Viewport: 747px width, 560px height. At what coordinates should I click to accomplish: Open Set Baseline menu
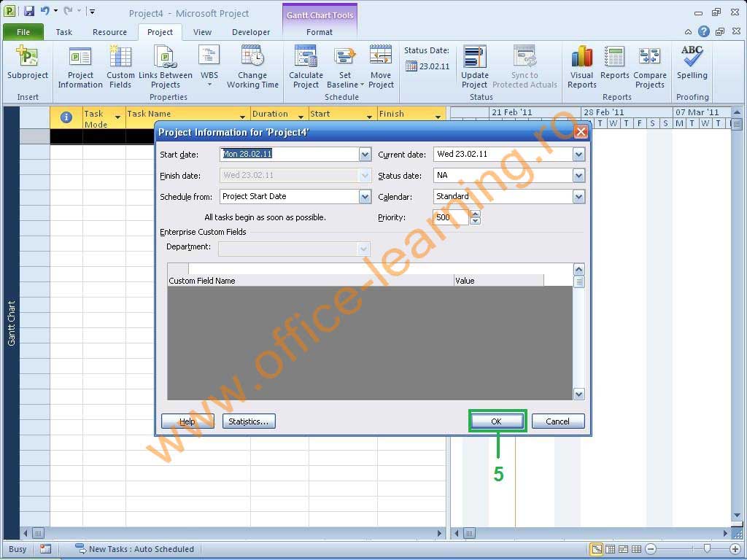click(x=345, y=66)
